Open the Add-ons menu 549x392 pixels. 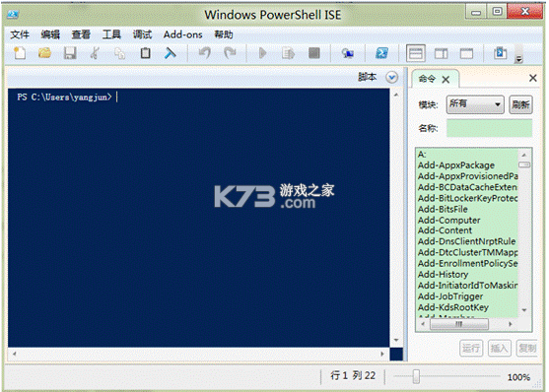(182, 34)
